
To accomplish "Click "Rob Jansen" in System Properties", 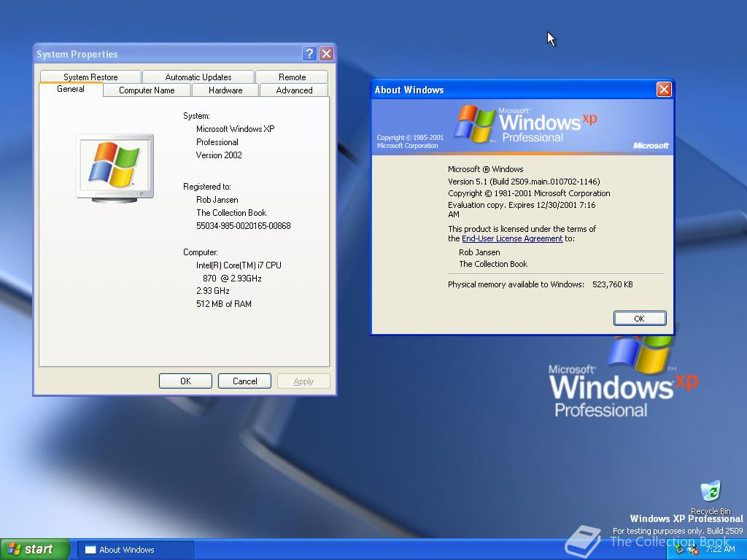I will (217, 200).
